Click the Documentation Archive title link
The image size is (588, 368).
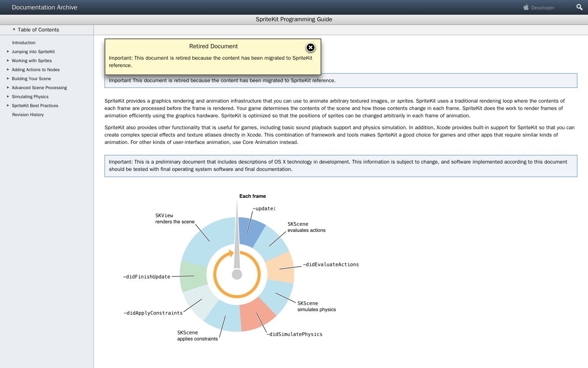click(x=45, y=7)
